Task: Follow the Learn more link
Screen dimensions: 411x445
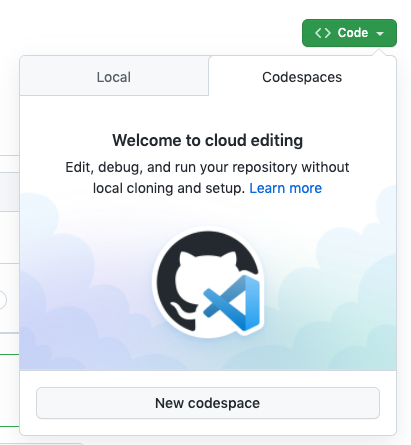Action: point(286,188)
